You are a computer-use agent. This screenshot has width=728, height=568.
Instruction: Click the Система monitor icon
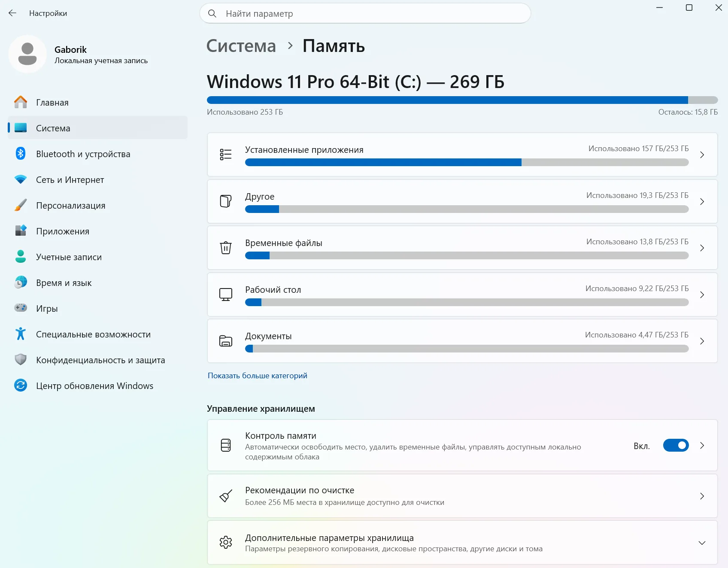(21, 128)
